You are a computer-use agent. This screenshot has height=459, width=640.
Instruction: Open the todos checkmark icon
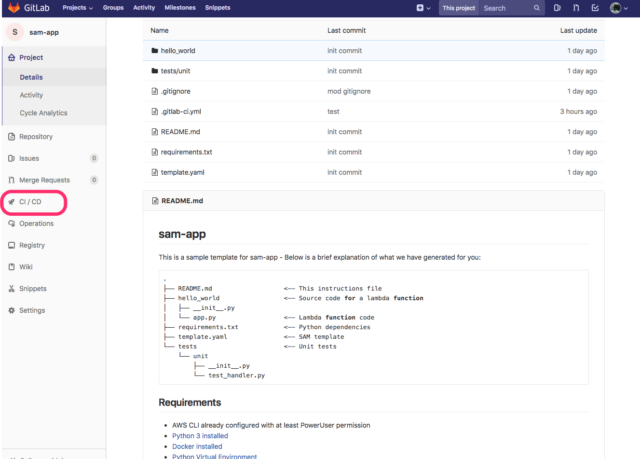(595, 8)
